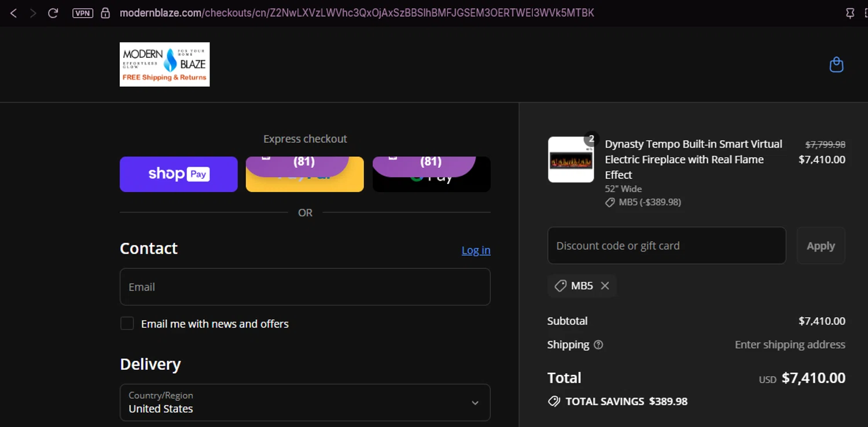Open the Country/Region dropdown
Image resolution: width=868 pixels, height=427 pixels.
(305, 402)
